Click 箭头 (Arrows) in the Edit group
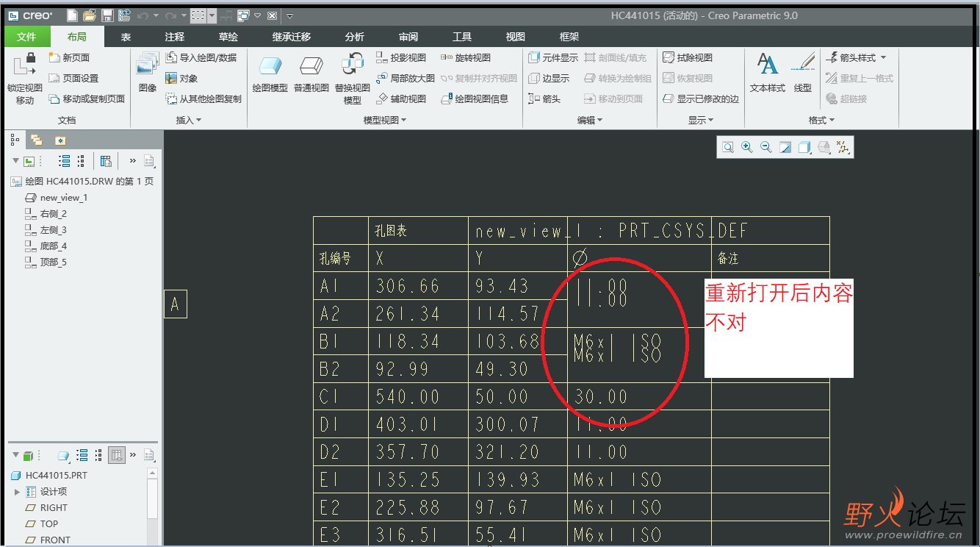Image resolution: width=980 pixels, height=547 pixels. [544, 99]
